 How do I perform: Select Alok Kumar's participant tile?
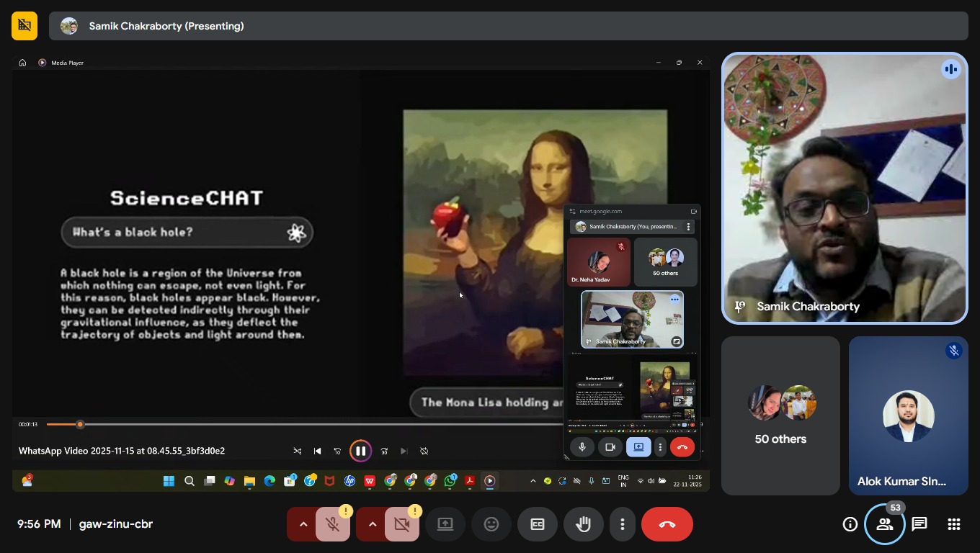[908, 415]
